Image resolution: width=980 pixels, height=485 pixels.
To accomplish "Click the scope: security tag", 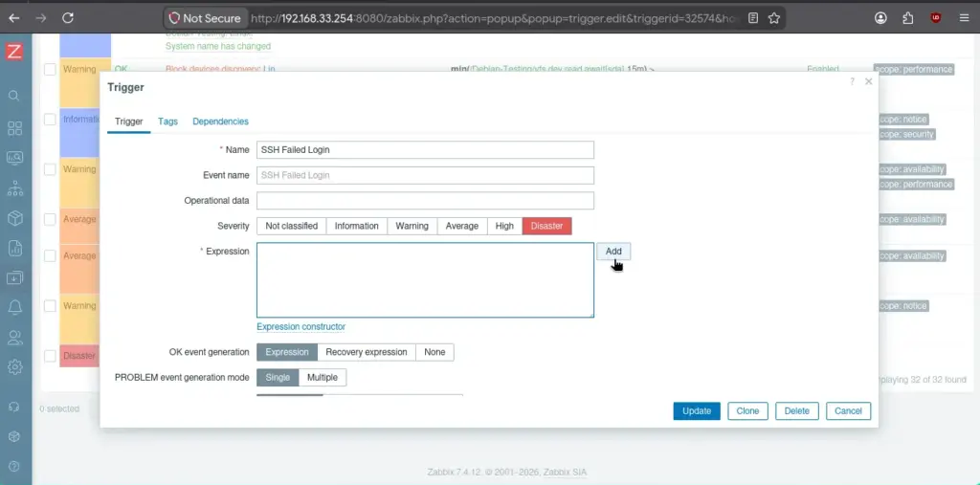I will [x=905, y=134].
